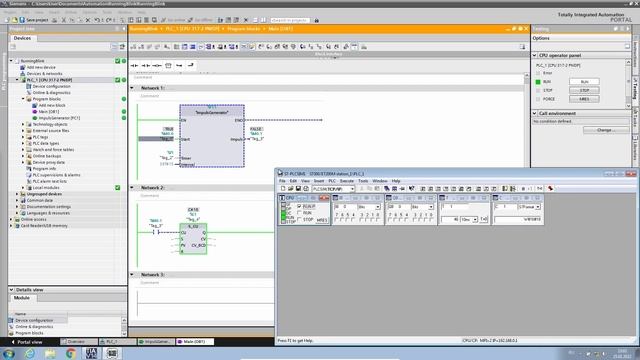This screenshot has height=360, width=640.
Task: Toggle bit 0 of the QB output byte in PLCSIM
Action: (x=431, y=220)
